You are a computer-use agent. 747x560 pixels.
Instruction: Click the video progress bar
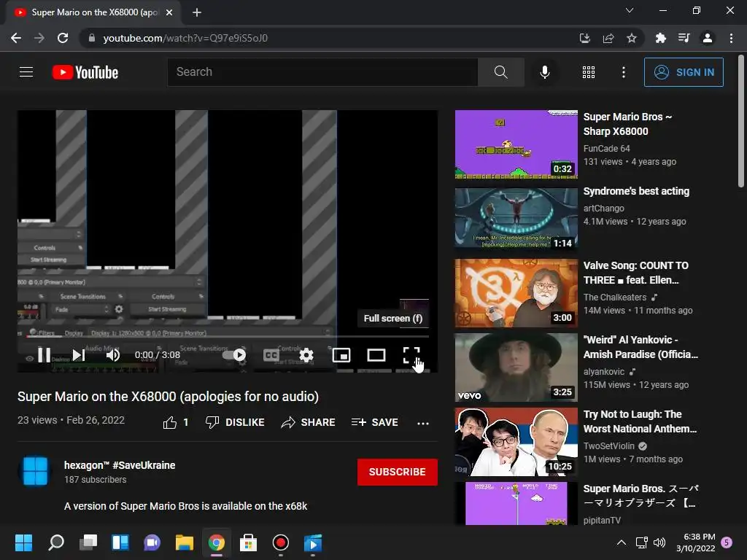pyautogui.click(x=228, y=336)
